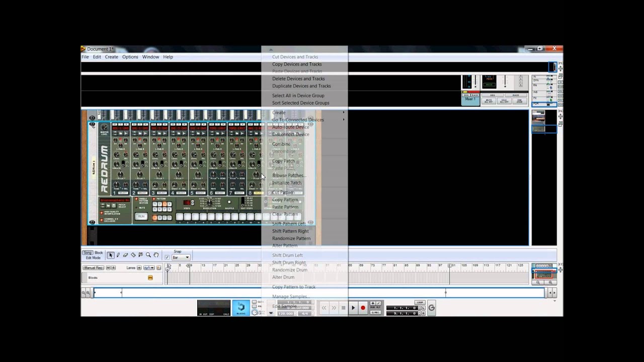Open the Lanes type dropdown
Screen dimensions: 644x362
149,268
